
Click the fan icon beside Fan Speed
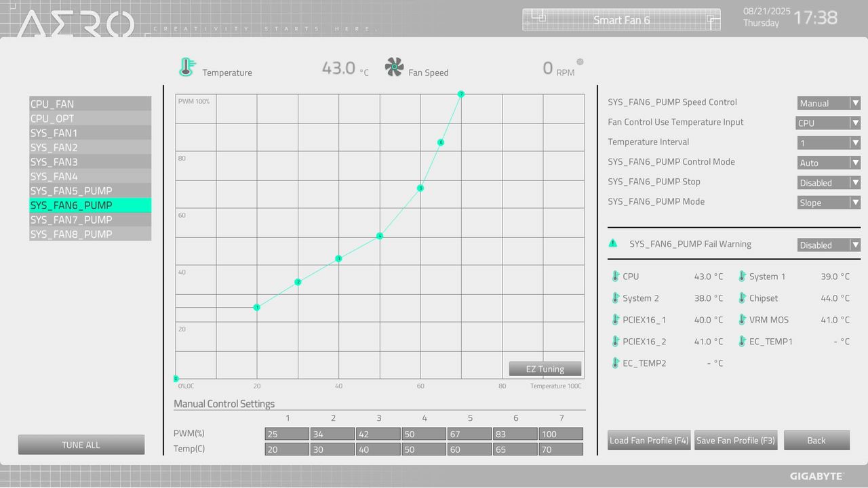tap(394, 66)
